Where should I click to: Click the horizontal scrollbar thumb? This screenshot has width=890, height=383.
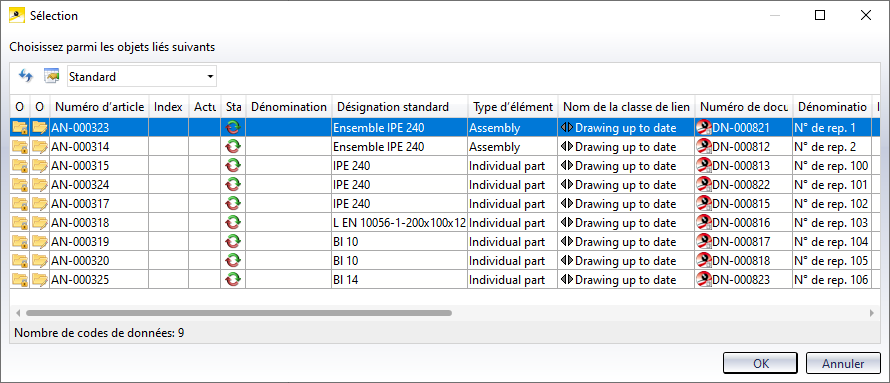click(239, 313)
